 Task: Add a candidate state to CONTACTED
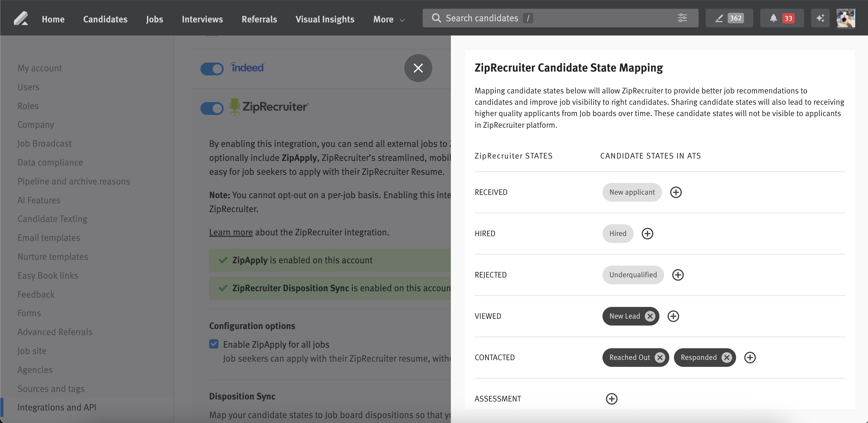pos(750,357)
